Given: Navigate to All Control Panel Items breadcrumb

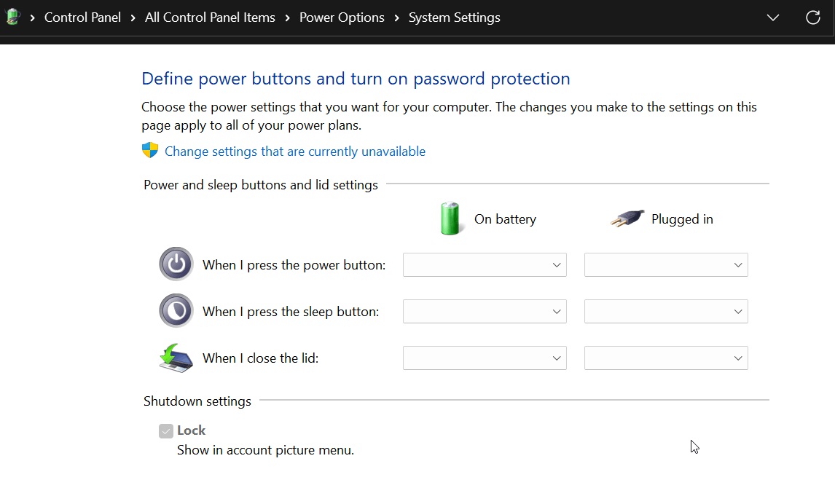Looking at the screenshot, I should (x=210, y=17).
